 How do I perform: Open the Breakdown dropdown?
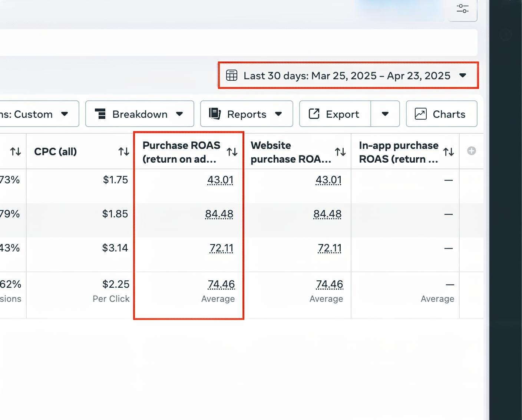[x=139, y=114]
